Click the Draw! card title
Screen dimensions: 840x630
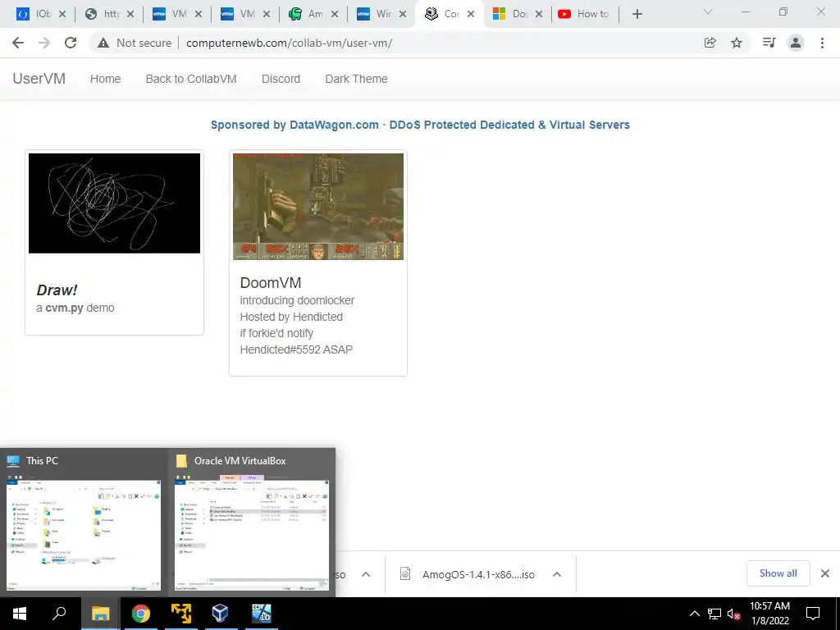pos(57,290)
